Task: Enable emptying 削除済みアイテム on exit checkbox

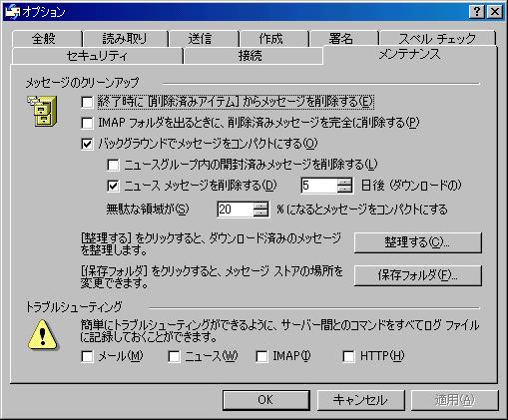Action: 87,102
